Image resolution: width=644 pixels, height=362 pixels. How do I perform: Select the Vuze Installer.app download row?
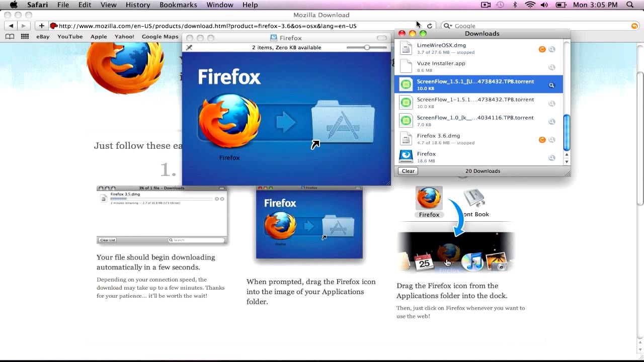(478, 66)
